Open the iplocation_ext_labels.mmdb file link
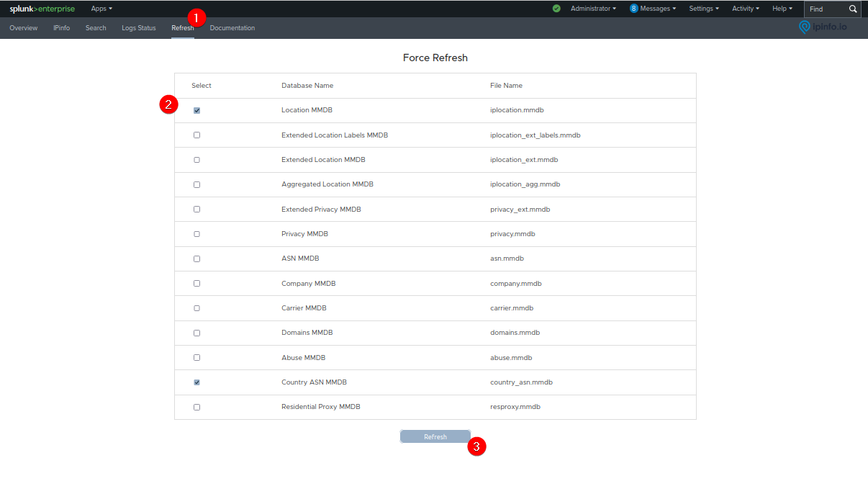 [537, 135]
